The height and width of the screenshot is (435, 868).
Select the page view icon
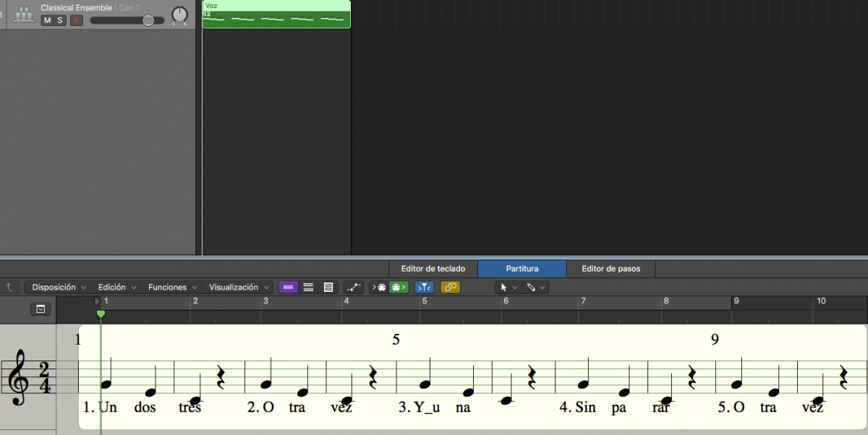click(x=328, y=288)
